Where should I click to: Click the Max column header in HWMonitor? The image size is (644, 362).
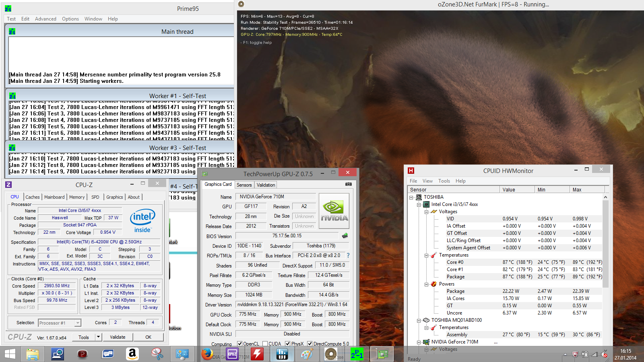coord(587,189)
